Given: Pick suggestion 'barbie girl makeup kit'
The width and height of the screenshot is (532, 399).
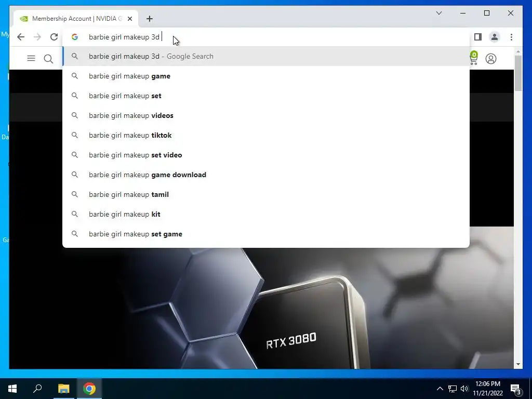Looking at the screenshot, I should [266, 214].
